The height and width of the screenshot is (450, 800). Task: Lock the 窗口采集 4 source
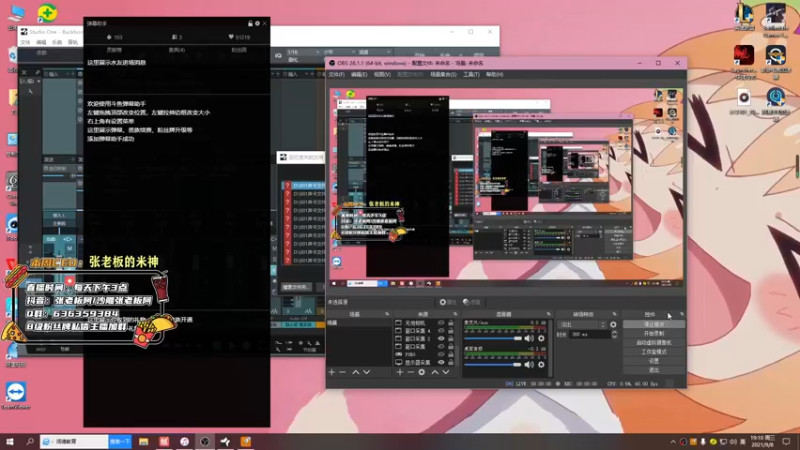451,331
